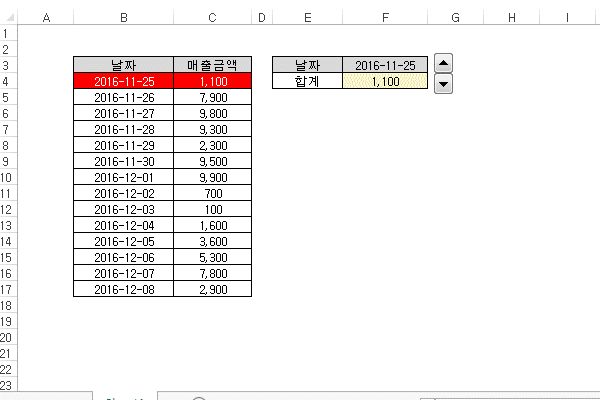
Task: Select cell with date 2016-11-27
Action: tap(124, 113)
